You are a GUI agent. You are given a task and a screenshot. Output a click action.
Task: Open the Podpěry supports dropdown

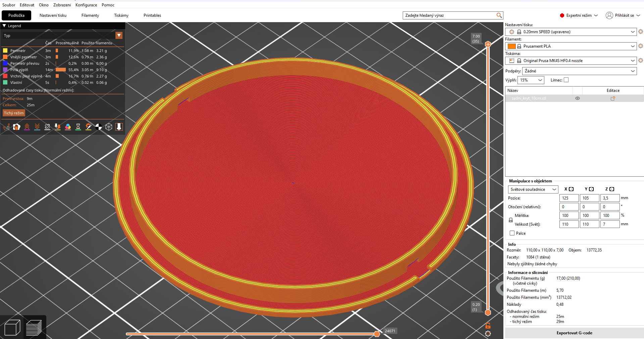click(580, 71)
